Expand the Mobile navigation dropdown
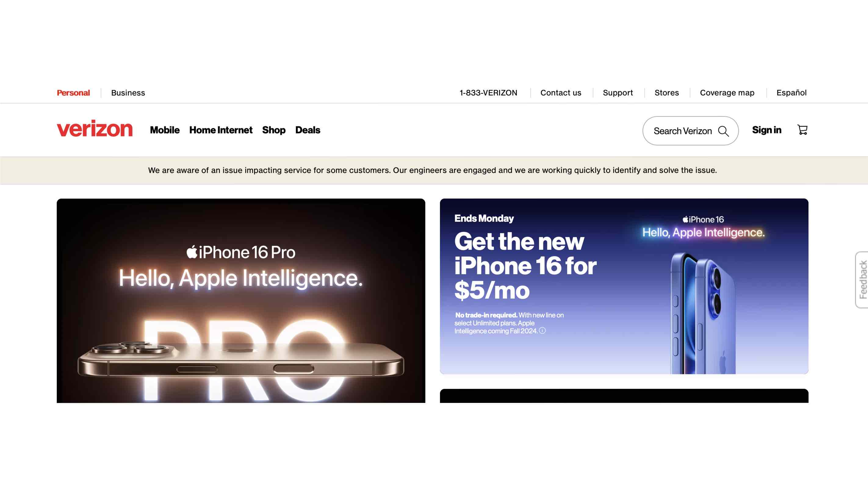This screenshot has height=488, width=868. pyautogui.click(x=164, y=130)
